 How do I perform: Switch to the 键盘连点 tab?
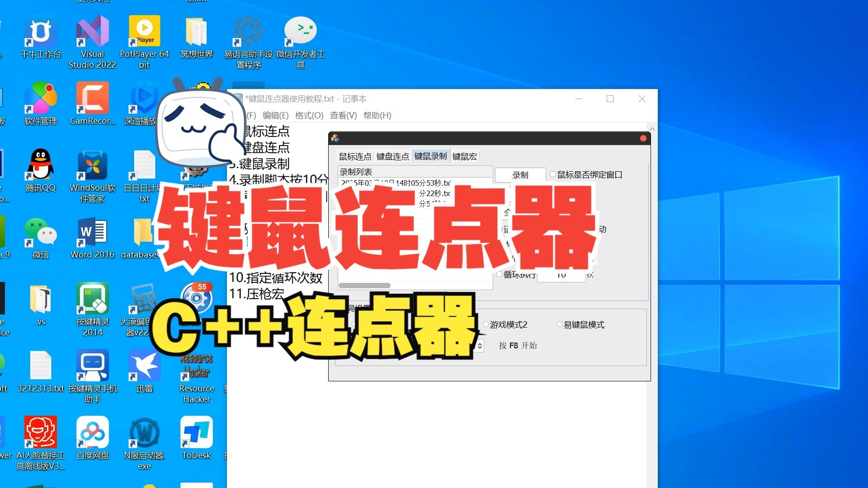point(392,156)
